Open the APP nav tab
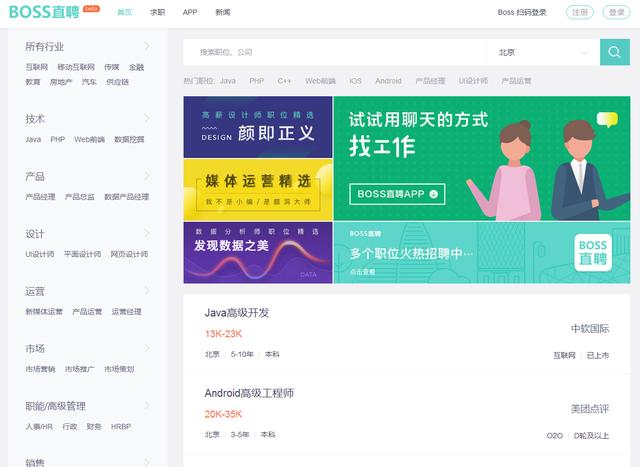The height and width of the screenshot is (467, 640). (190, 12)
